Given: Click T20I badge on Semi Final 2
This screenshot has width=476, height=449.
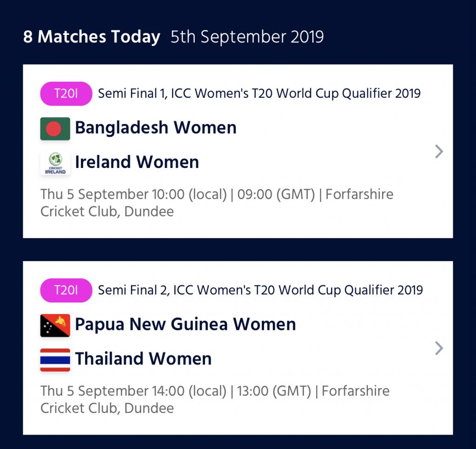Looking at the screenshot, I should tap(66, 290).
